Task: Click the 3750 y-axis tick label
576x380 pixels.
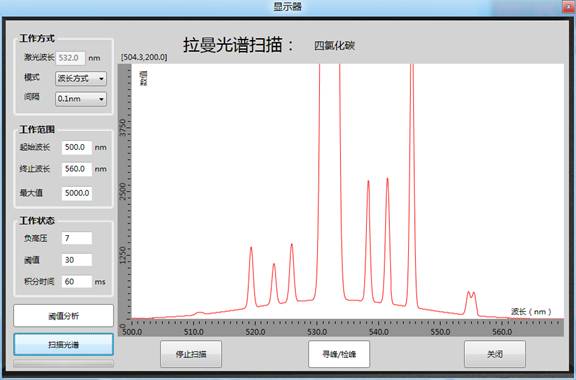Action: [123, 127]
